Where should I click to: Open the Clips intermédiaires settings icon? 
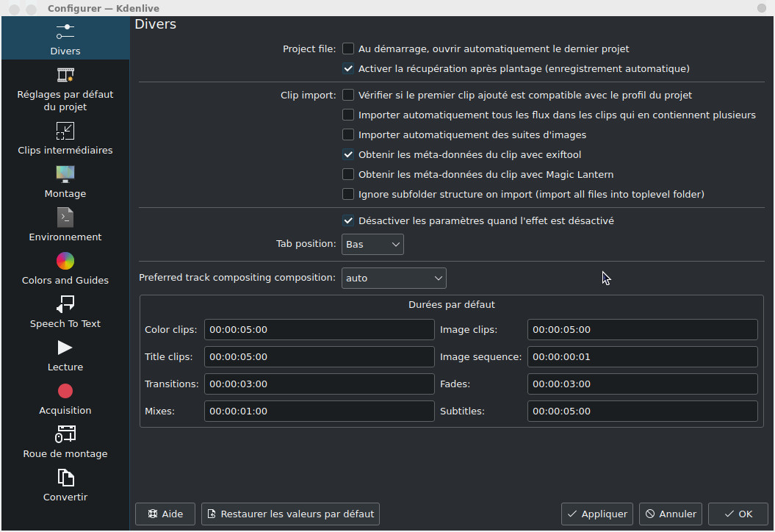tap(65, 132)
